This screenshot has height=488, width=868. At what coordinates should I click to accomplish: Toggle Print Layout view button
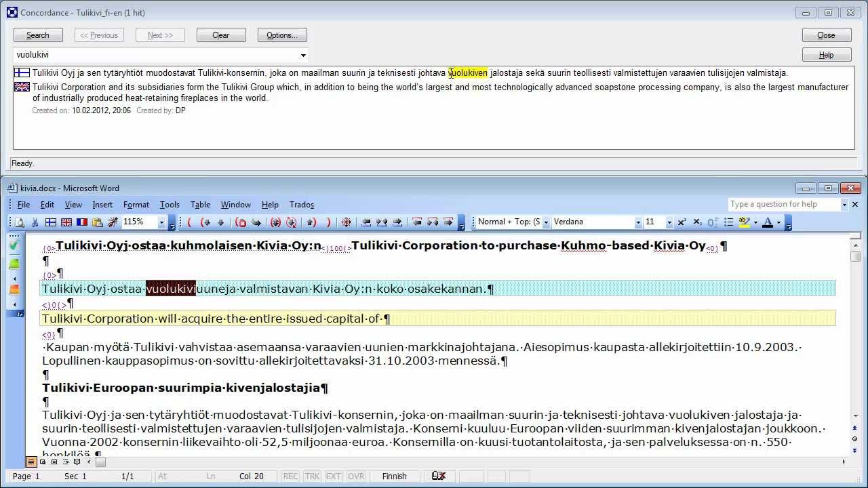click(x=54, y=462)
